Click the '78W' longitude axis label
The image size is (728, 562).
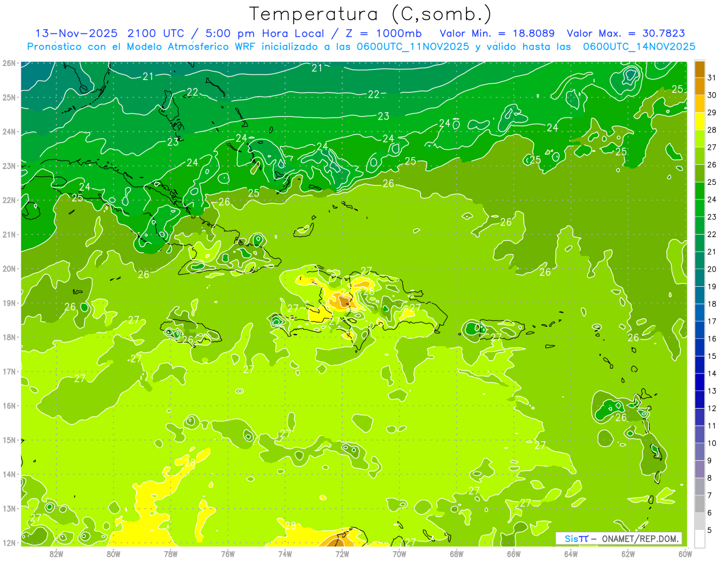(x=170, y=554)
